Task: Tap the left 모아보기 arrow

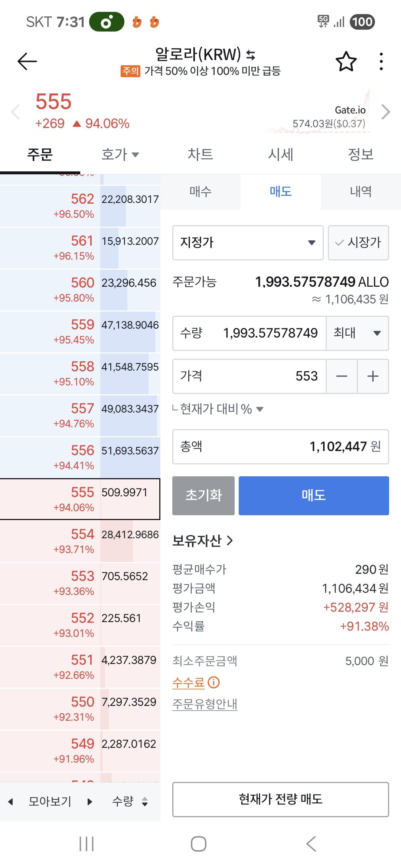Action: (x=10, y=802)
